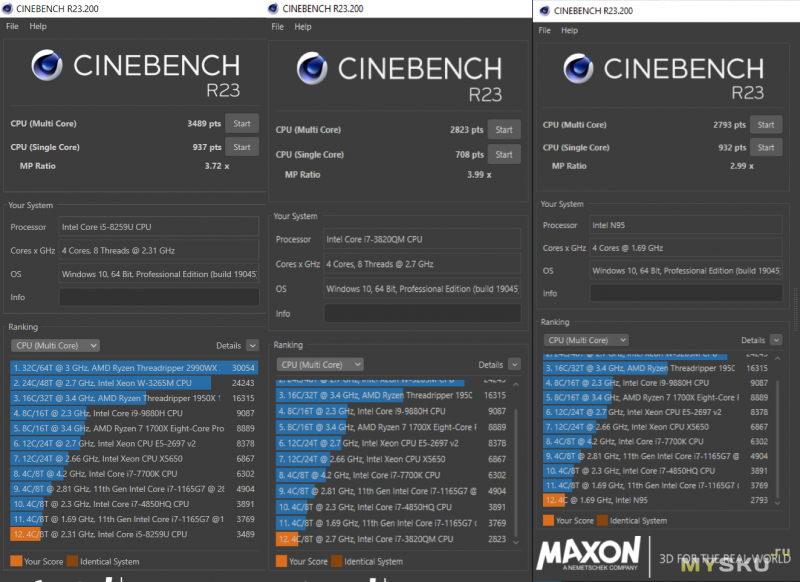Start Single Core test in left window (937 pts)
Image resolution: width=800 pixels, height=582 pixels.
(242, 147)
